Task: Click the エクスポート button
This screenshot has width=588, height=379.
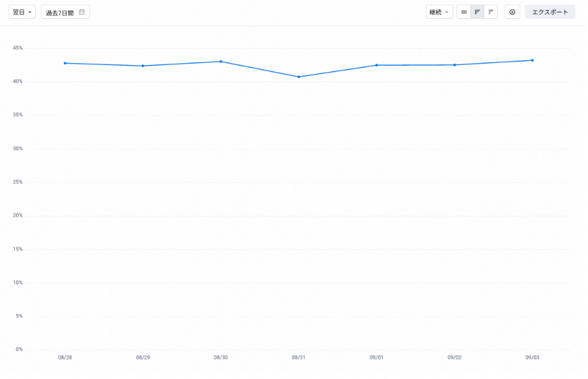Action: tap(550, 12)
